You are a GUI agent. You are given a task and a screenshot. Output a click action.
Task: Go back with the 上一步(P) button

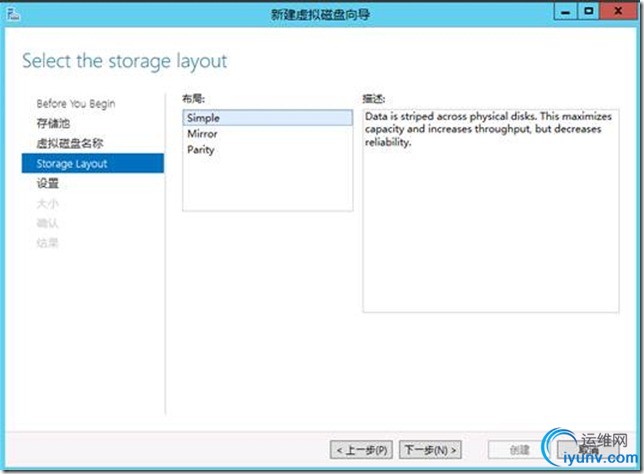pyautogui.click(x=361, y=450)
